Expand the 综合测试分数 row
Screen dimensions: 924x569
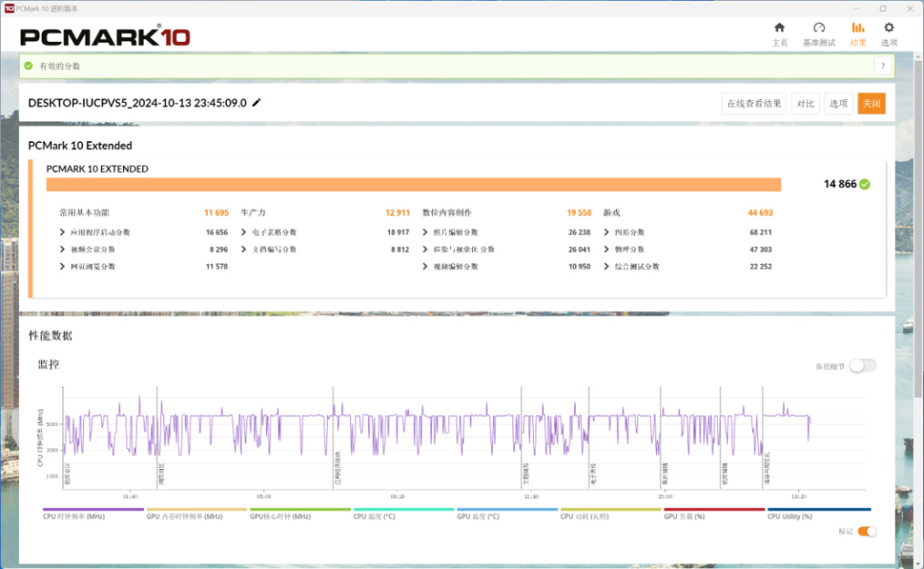[688, 266]
